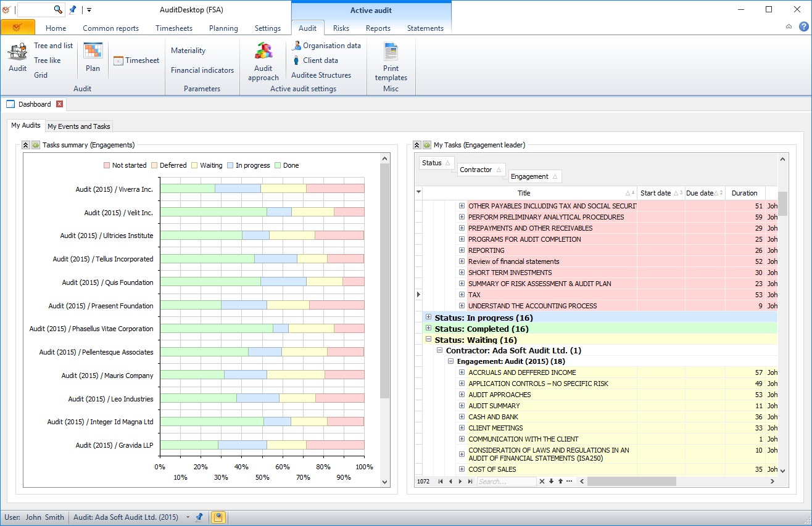Click the Materiality button
This screenshot has height=526, width=812.
point(188,51)
